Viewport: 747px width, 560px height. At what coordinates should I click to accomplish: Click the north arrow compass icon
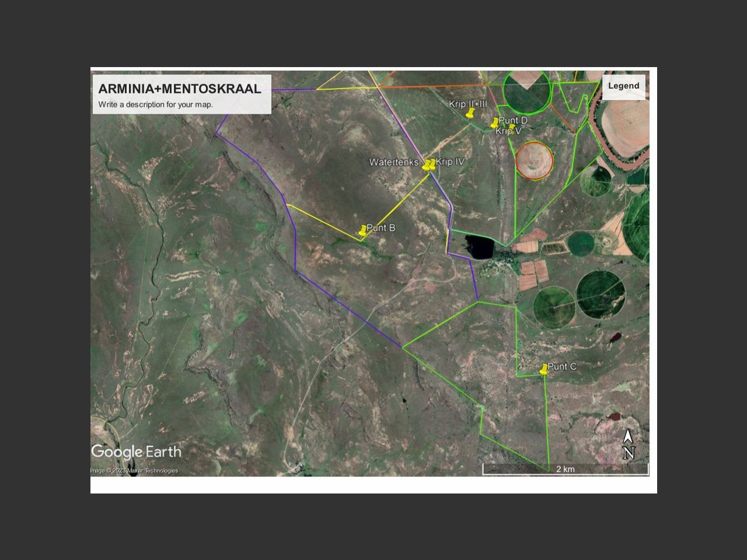tap(628, 444)
